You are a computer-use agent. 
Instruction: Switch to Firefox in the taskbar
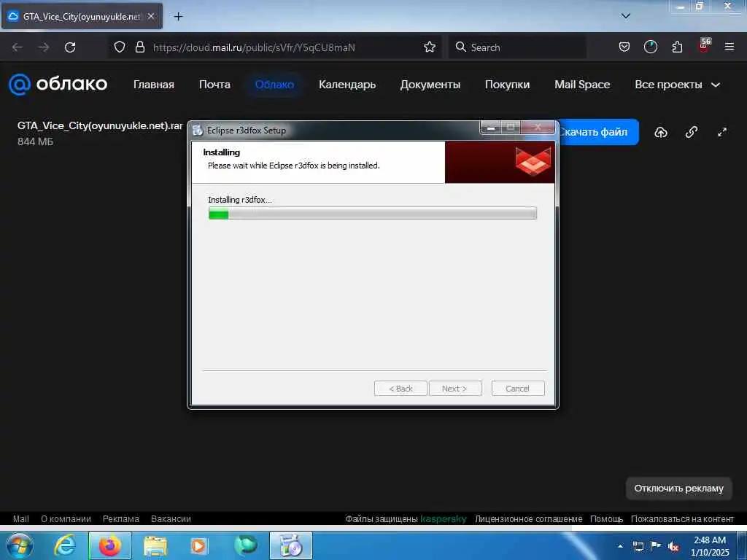(x=110, y=545)
